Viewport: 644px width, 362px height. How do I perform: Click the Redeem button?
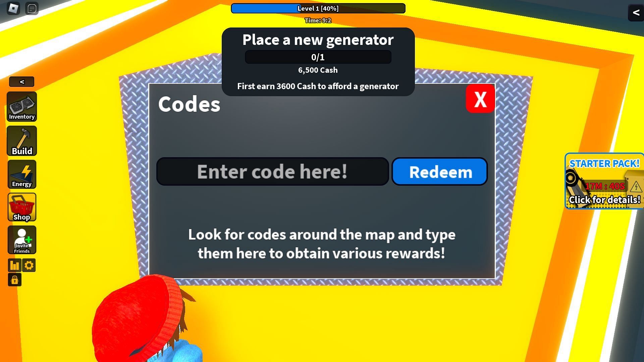440,172
